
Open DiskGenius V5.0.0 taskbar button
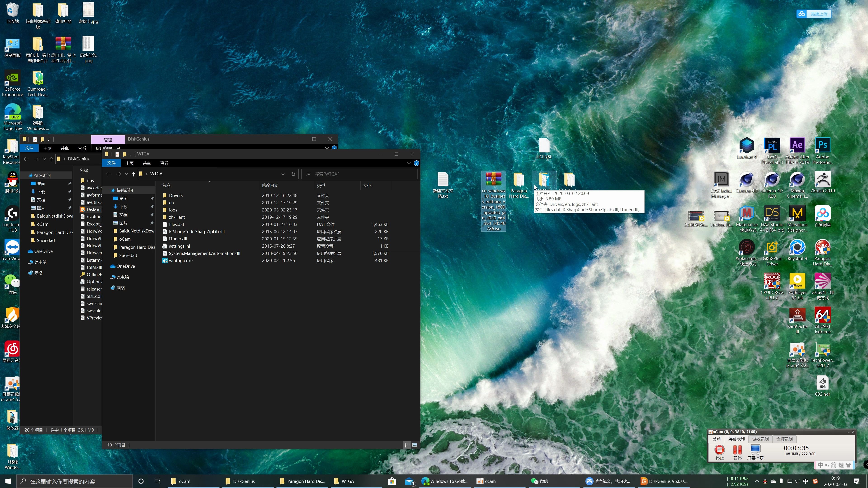coord(664,481)
